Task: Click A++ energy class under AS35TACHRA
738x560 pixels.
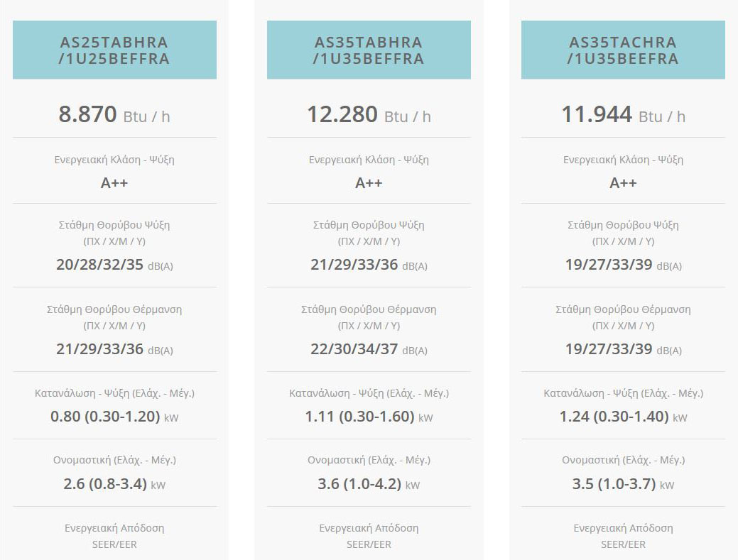Action: (623, 183)
